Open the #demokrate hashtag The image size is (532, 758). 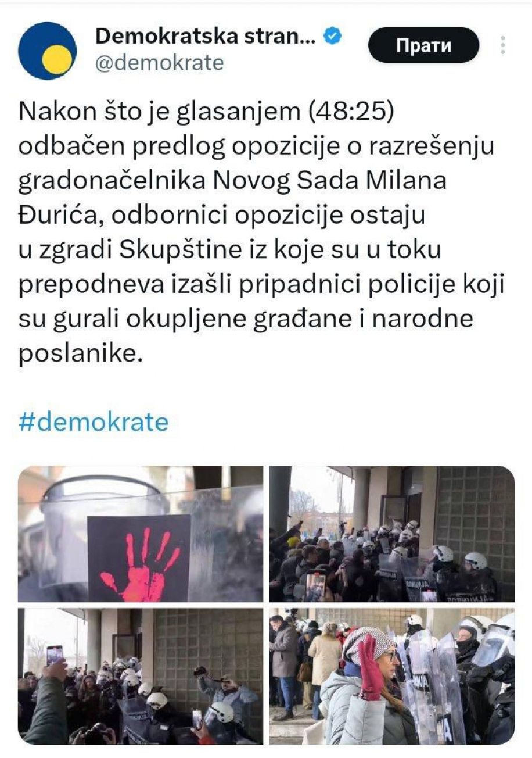tap(94, 421)
